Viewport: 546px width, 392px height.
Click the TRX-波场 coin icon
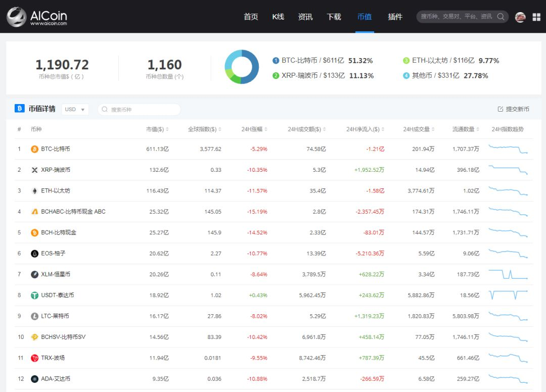point(34,358)
